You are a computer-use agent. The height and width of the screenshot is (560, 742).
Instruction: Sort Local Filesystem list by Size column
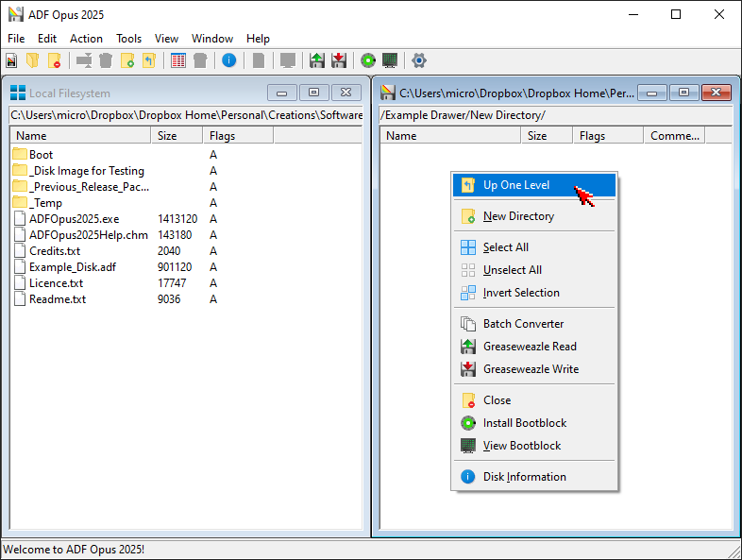[177, 136]
